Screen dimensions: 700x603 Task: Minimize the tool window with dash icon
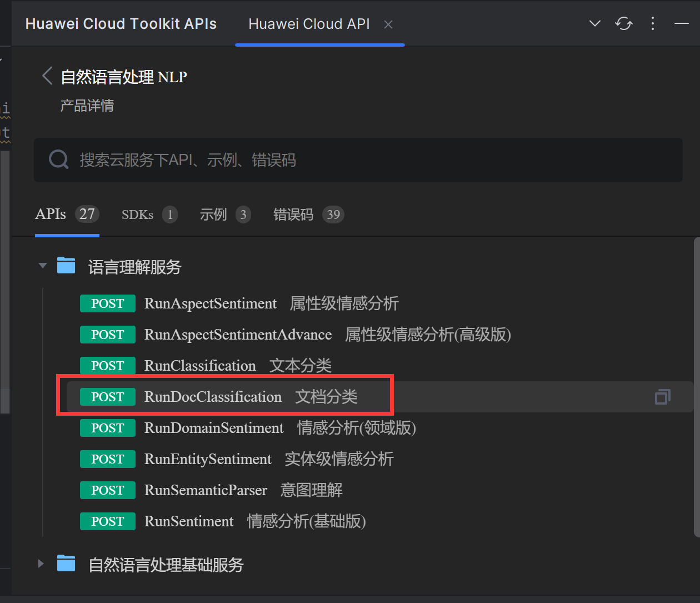(682, 24)
